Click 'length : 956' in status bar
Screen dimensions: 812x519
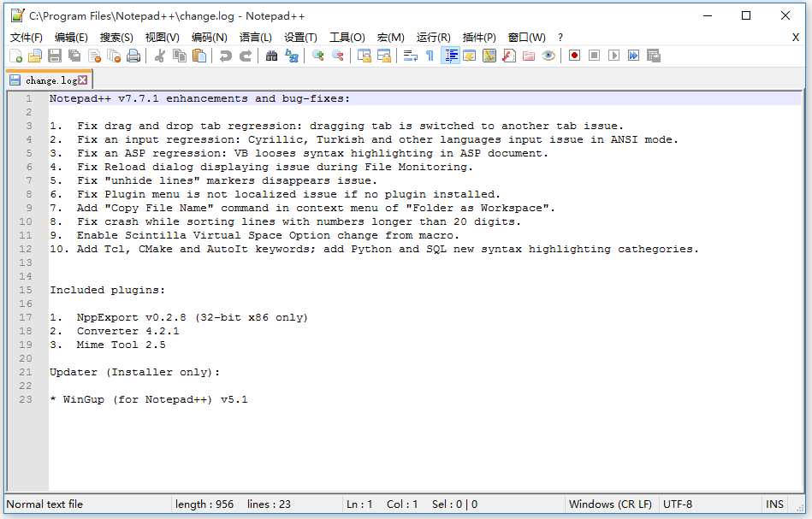[x=204, y=504]
